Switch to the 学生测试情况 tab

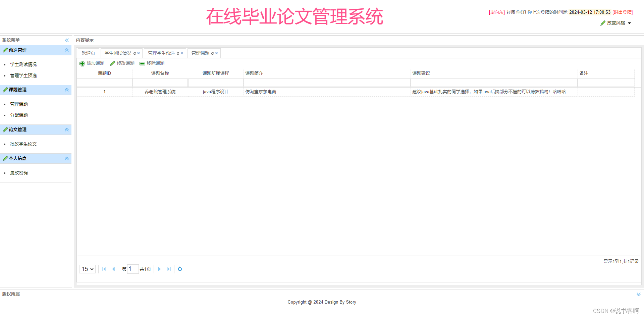(118, 53)
